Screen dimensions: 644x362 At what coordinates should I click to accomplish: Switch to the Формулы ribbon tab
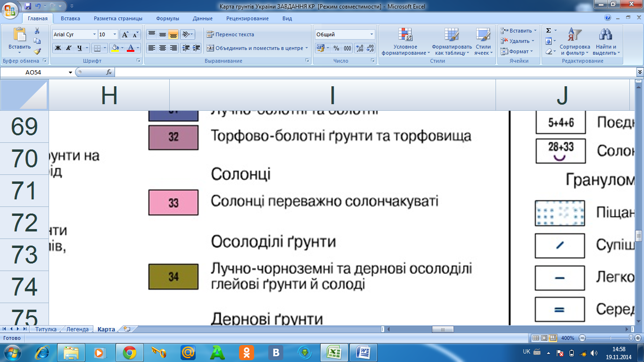167,18
